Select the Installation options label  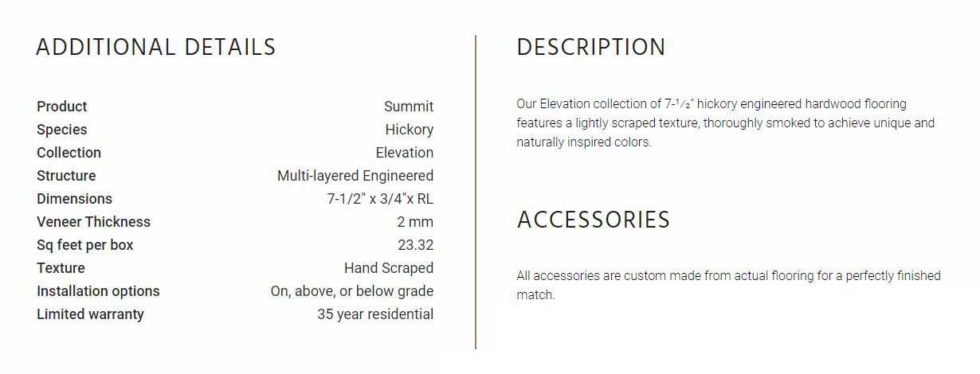(99, 291)
